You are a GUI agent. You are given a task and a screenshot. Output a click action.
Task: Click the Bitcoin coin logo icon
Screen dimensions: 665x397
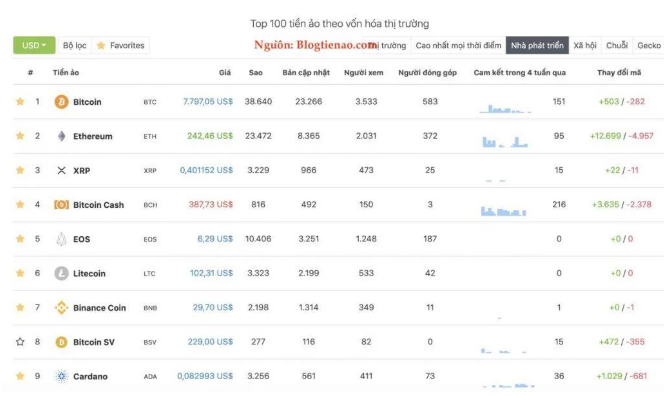pos(61,102)
